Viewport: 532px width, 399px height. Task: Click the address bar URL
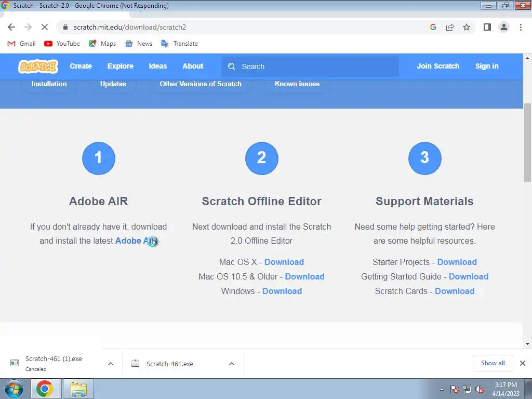[x=129, y=27]
